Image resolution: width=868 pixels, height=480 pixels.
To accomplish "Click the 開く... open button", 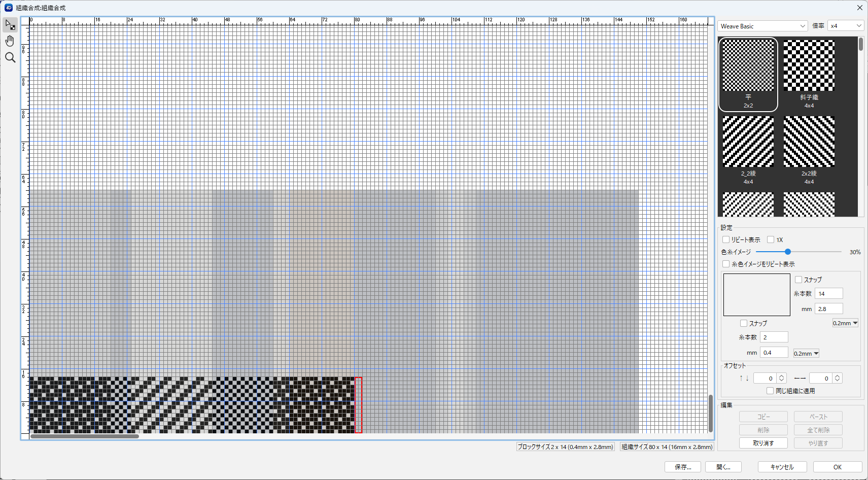I will tap(723, 467).
